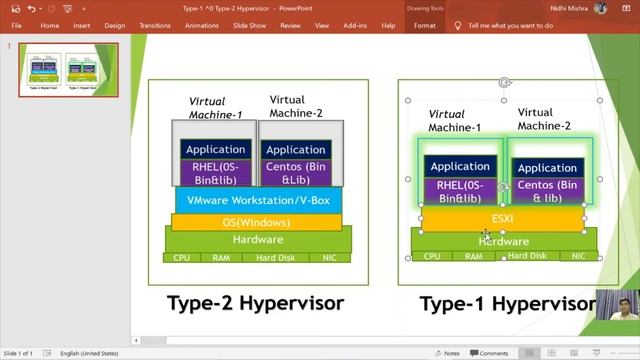Image resolution: width=640 pixels, height=360 pixels.
Task: Select the Hard Disk cell in the Type-2 diagram
Action: (x=276, y=258)
